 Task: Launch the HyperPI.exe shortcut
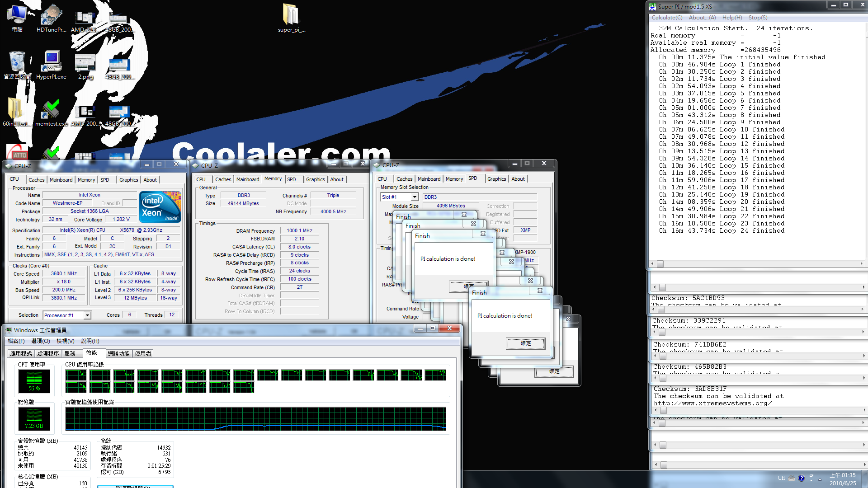tap(52, 65)
